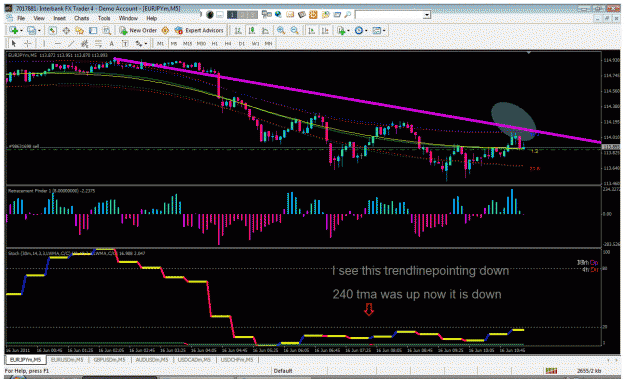Switch chart to H1 timeframe
Viewport: 625px width, 379px height.
tap(215, 43)
